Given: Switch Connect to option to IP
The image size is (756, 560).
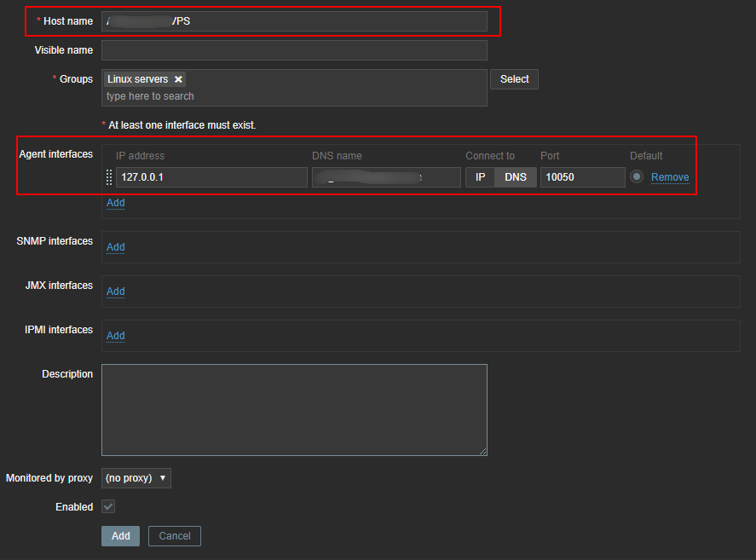Looking at the screenshot, I should [480, 177].
